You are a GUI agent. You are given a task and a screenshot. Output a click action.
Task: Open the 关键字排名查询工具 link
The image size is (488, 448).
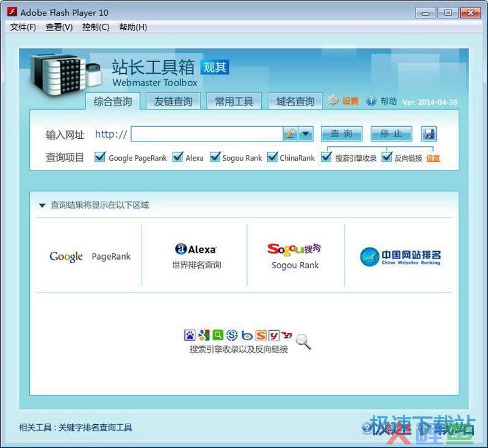(95, 427)
